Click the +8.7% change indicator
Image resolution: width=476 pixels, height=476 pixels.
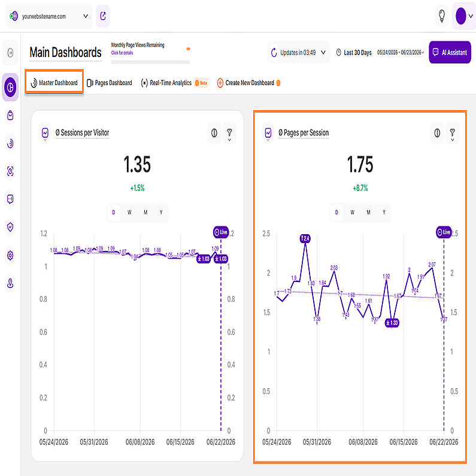pos(360,188)
